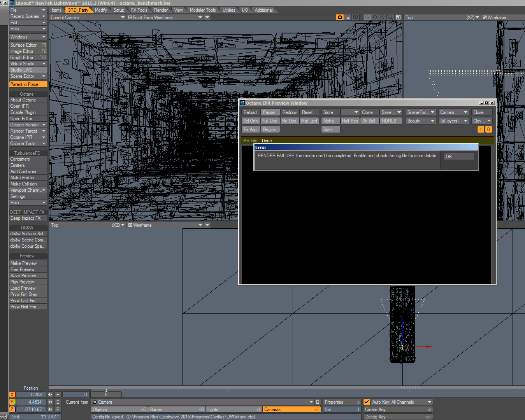Open envelope E button for Z channel
The width and height of the screenshot is (525, 420).
(x=58, y=409)
